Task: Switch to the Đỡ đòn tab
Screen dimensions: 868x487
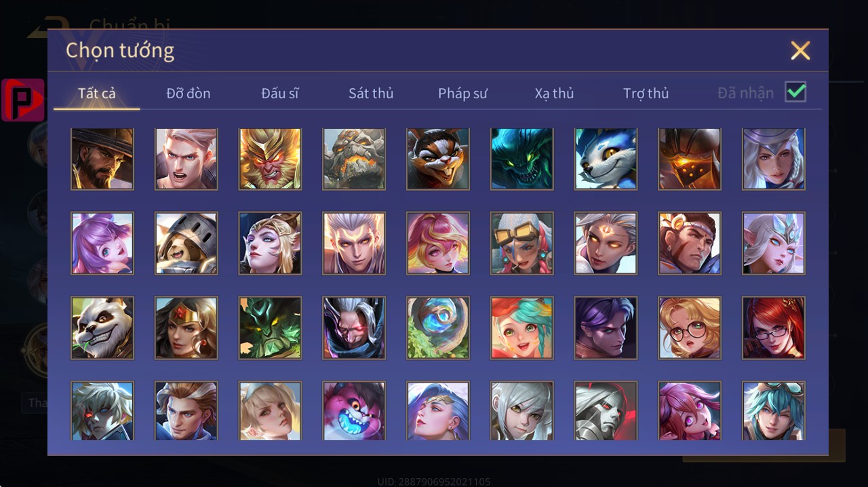Action: point(189,94)
